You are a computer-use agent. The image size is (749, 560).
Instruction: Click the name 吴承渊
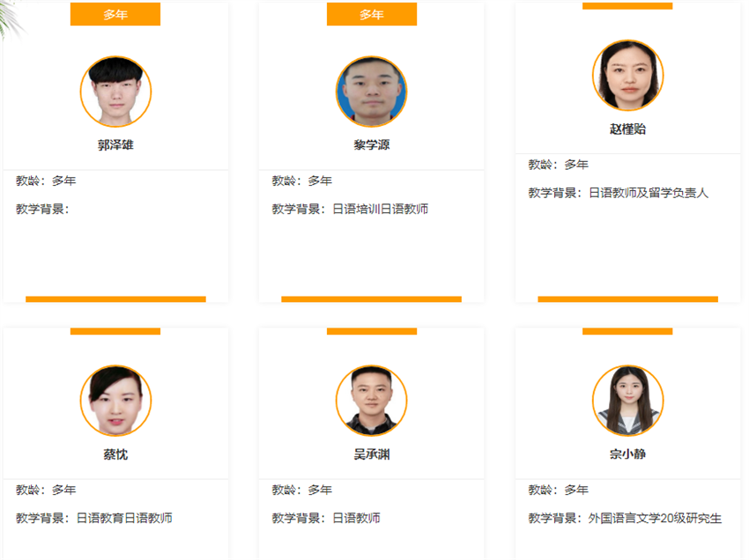click(372, 454)
